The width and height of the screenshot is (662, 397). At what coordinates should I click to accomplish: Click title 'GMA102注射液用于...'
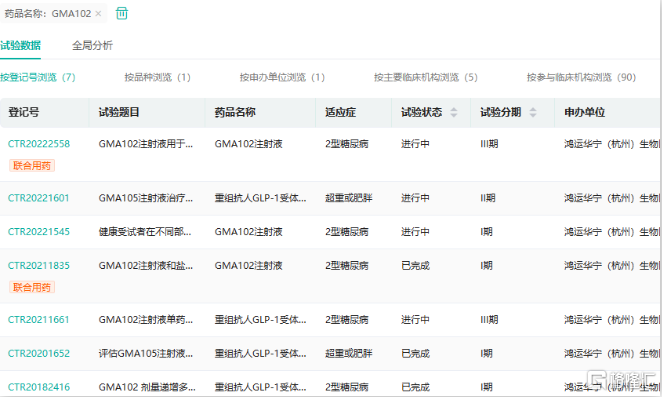pos(146,144)
